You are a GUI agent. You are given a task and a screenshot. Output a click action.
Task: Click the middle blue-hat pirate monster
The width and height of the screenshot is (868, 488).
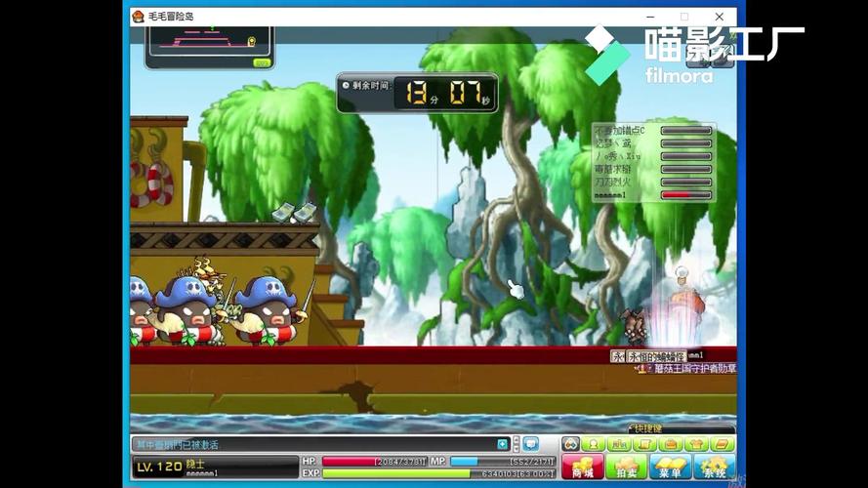[x=186, y=310]
